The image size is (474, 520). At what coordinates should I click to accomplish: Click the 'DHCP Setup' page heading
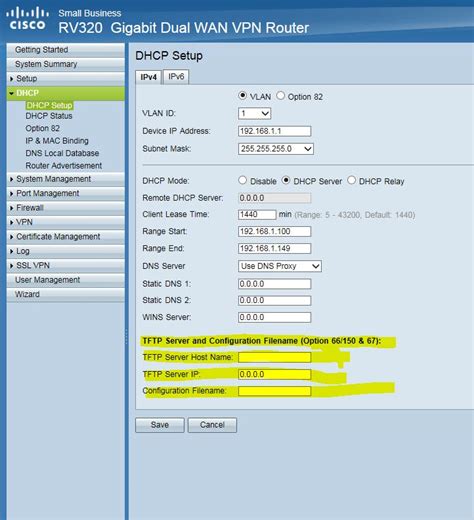click(169, 56)
